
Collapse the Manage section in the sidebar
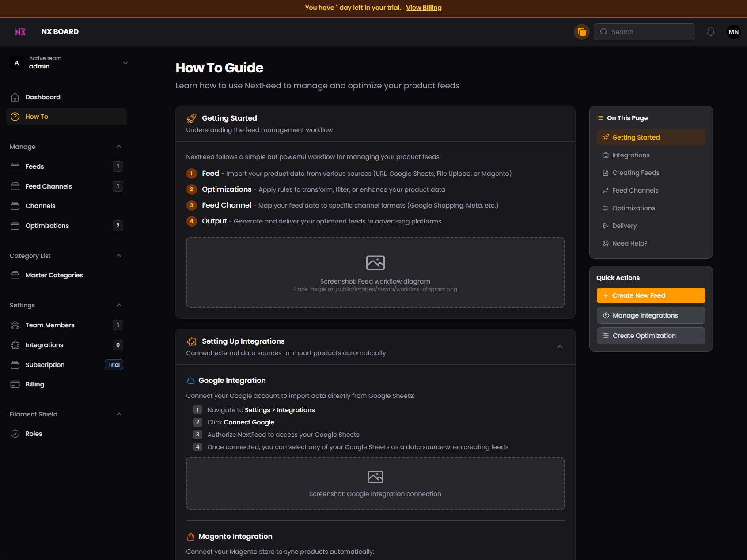118,146
